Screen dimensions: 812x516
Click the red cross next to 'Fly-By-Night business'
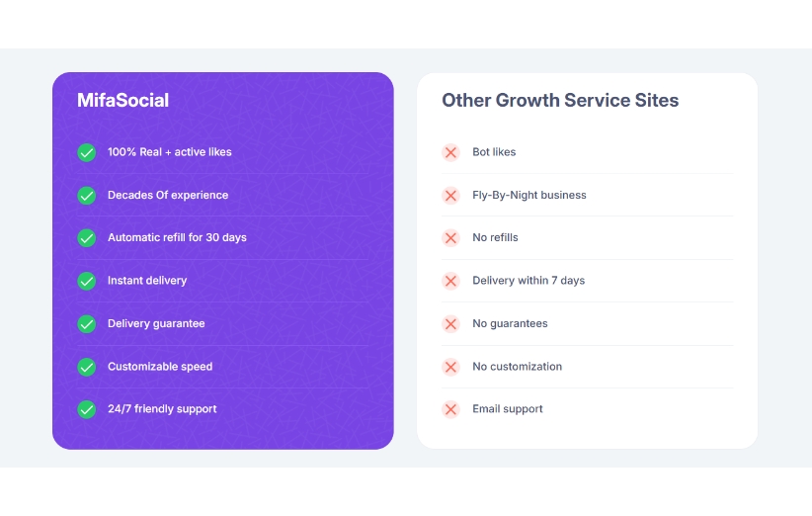coord(450,196)
